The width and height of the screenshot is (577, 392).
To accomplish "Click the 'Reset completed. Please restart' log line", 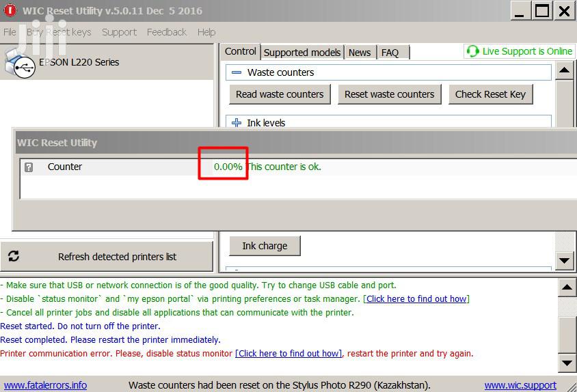I will (110, 339).
